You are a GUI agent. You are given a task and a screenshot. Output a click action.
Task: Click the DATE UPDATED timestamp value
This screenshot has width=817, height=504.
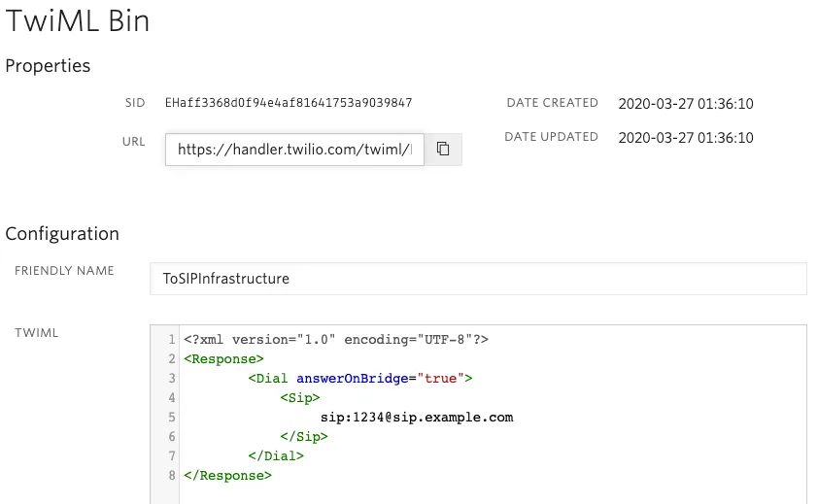pos(686,138)
